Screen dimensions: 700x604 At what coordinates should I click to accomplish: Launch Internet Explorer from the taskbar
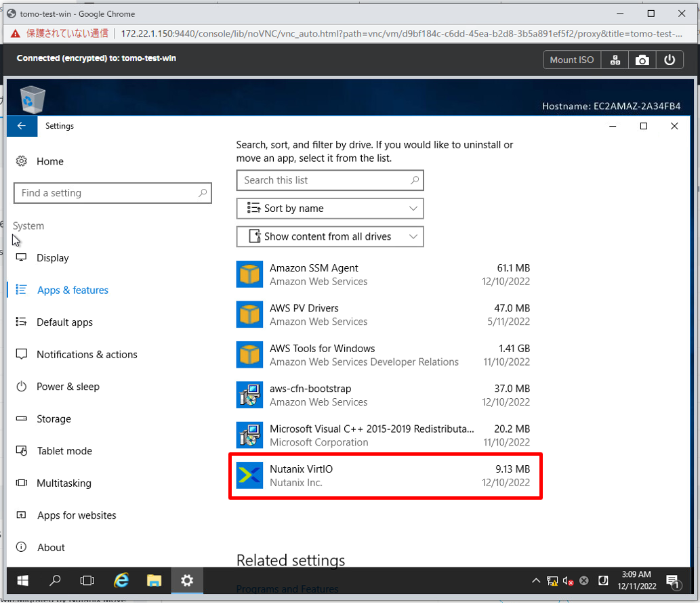pyautogui.click(x=121, y=580)
